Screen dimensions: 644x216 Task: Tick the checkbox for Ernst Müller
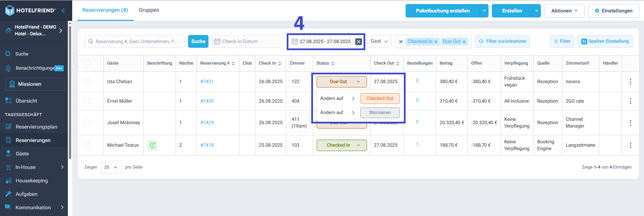click(x=87, y=101)
